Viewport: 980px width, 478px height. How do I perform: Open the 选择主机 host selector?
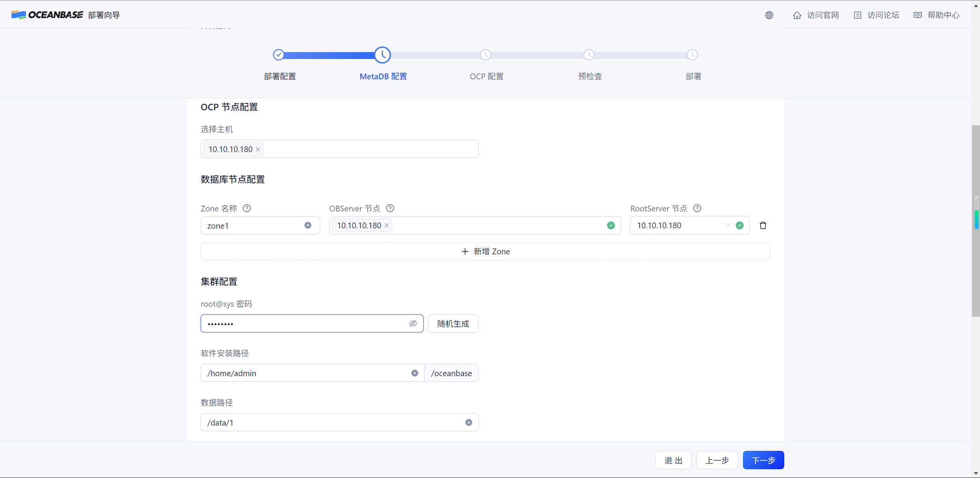tap(368, 149)
